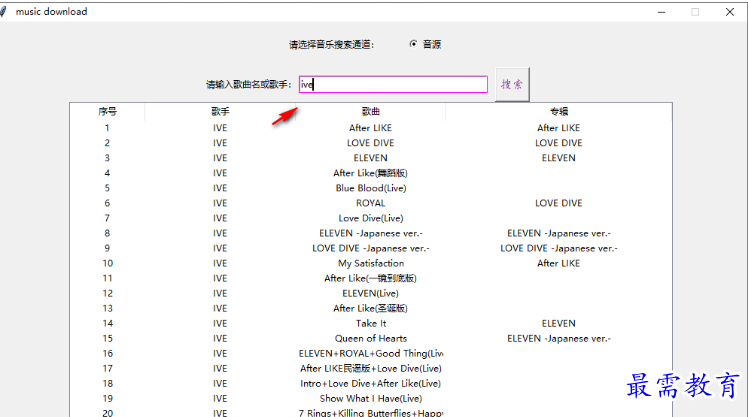
Task: Click sequence number 12
Action: [107, 293]
